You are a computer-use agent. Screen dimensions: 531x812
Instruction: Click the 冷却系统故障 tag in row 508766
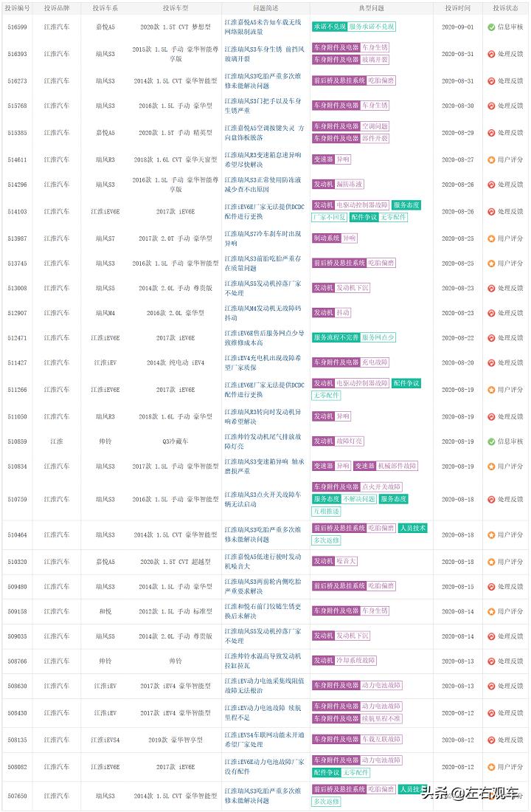tap(355, 660)
